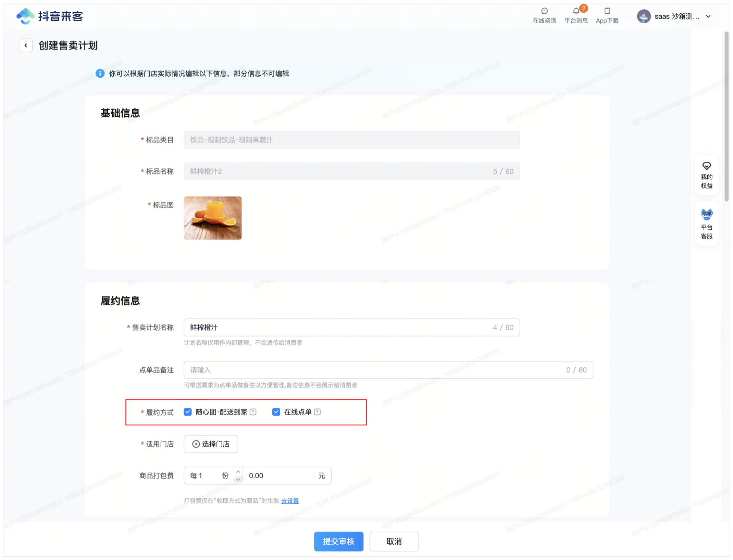This screenshot has height=560, width=733.
Task: 点击"选择门店"旁的加号圆圈图标
Action: (x=195, y=444)
